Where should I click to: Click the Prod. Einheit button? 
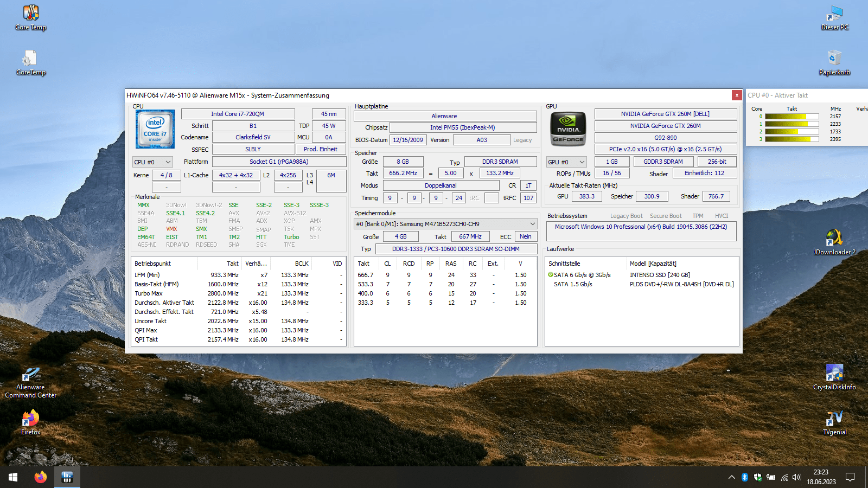pos(321,149)
